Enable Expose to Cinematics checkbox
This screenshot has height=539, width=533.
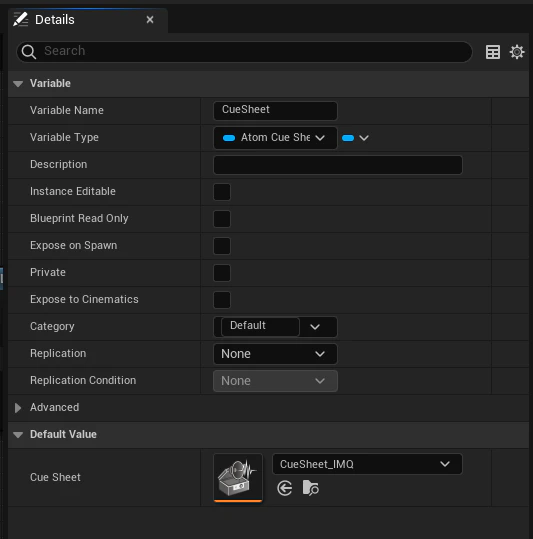[222, 300]
